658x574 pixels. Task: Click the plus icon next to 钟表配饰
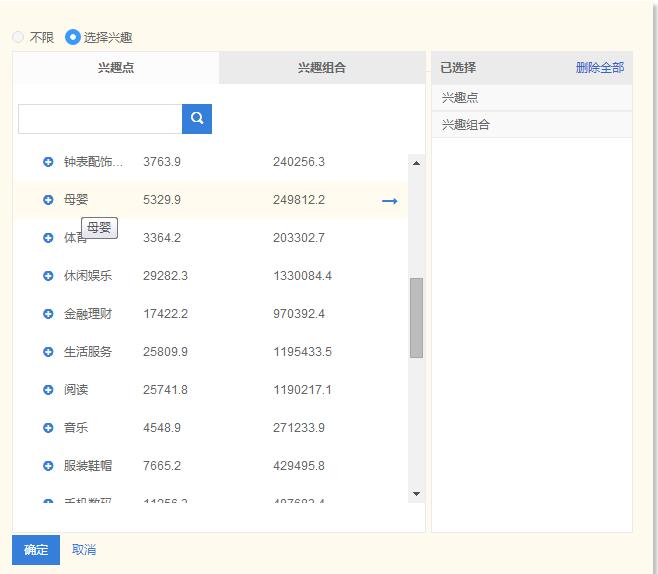pyautogui.click(x=48, y=162)
